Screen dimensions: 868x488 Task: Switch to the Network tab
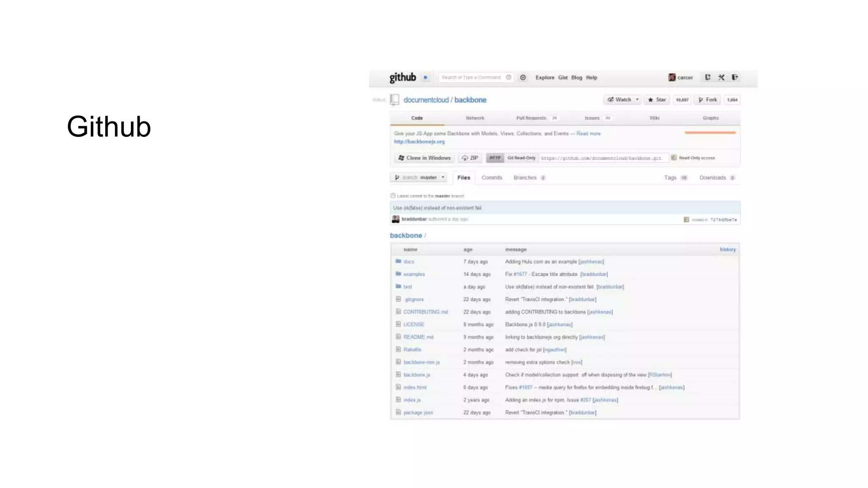(475, 118)
